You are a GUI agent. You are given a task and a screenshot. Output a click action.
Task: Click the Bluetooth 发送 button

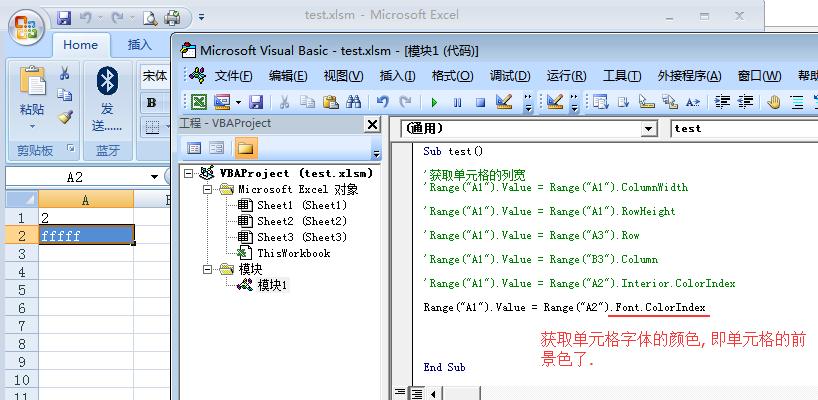[x=107, y=99]
